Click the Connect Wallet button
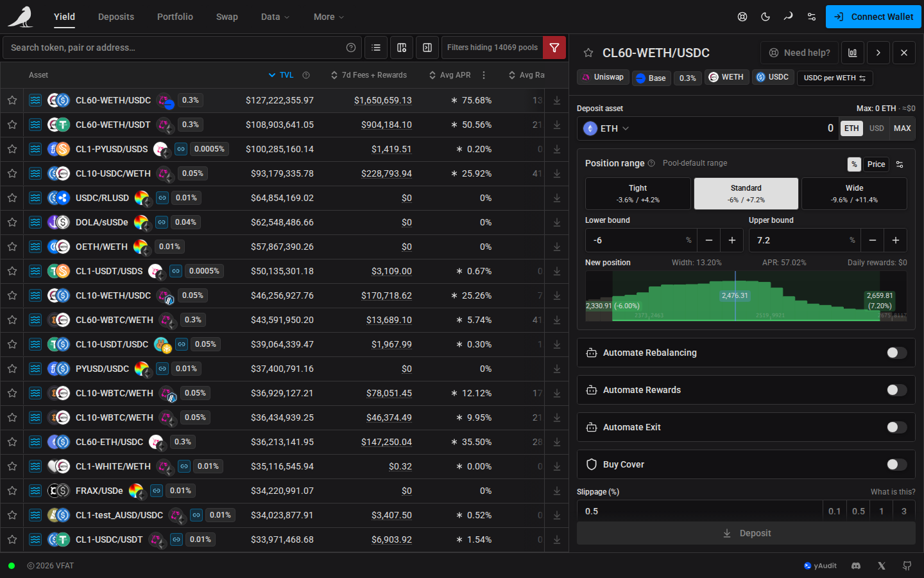Image resolution: width=924 pixels, height=578 pixels. pyautogui.click(x=873, y=17)
